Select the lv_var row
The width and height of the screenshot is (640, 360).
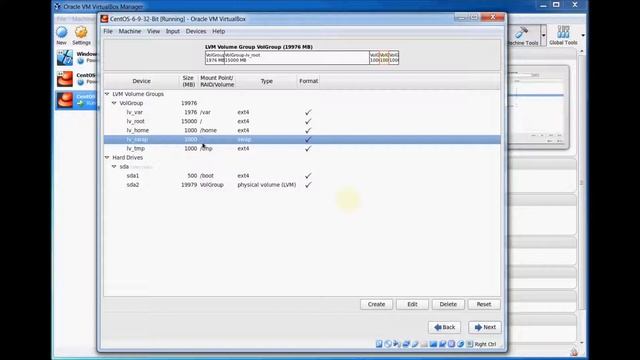click(x=302, y=112)
